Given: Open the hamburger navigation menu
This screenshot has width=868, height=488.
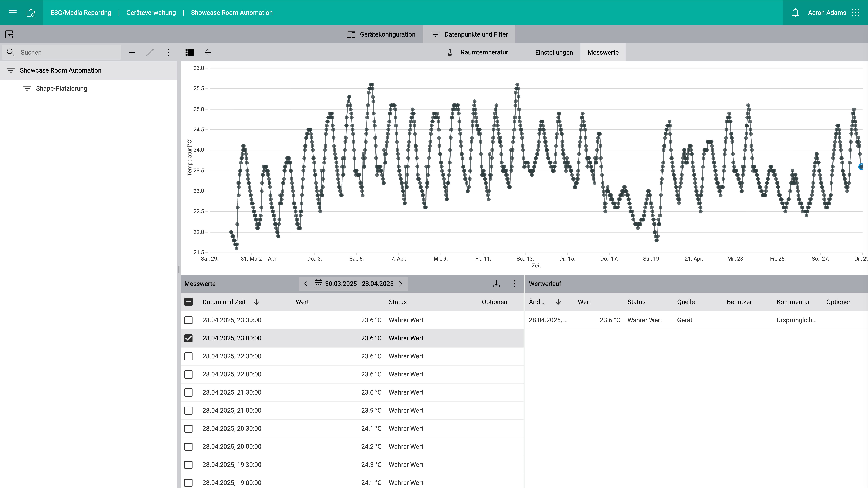Looking at the screenshot, I should coord(13,13).
